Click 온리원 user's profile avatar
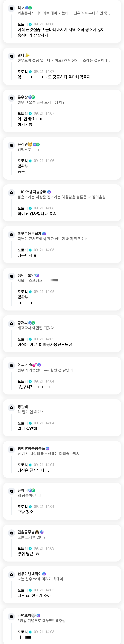Screen dimensions: 124x644 click(x=11, y=145)
